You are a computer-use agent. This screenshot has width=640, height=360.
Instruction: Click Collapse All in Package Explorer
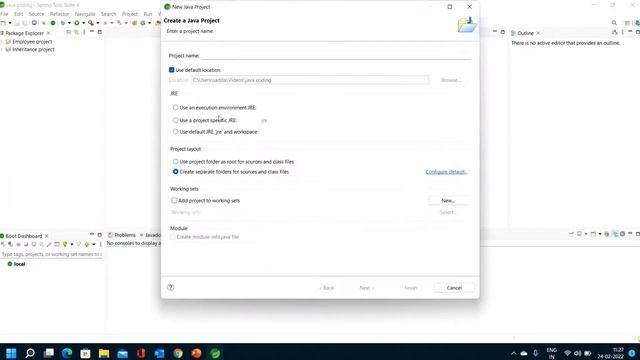point(69,32)
